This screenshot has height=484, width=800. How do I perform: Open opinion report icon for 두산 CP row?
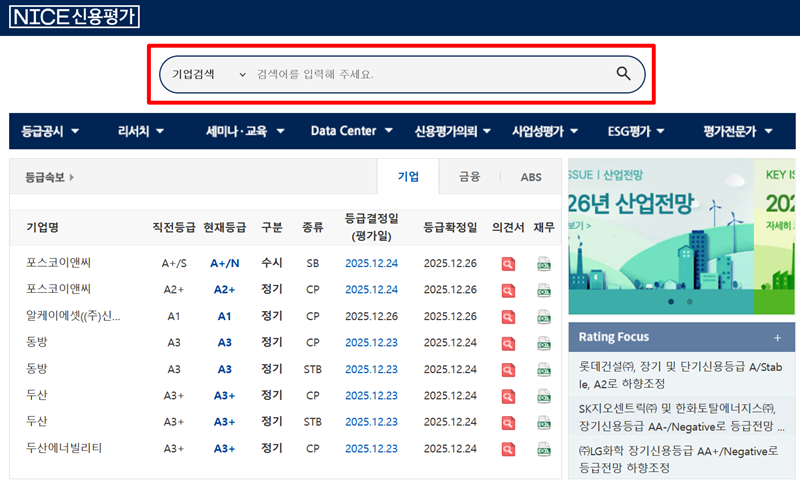508,396
